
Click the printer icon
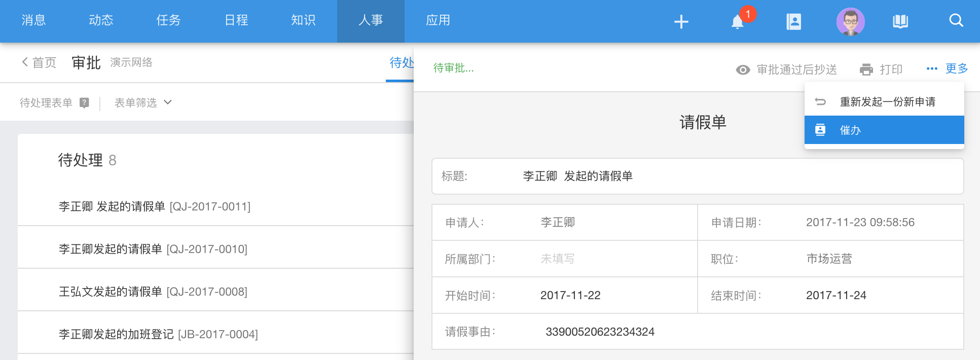coord(866,69)
